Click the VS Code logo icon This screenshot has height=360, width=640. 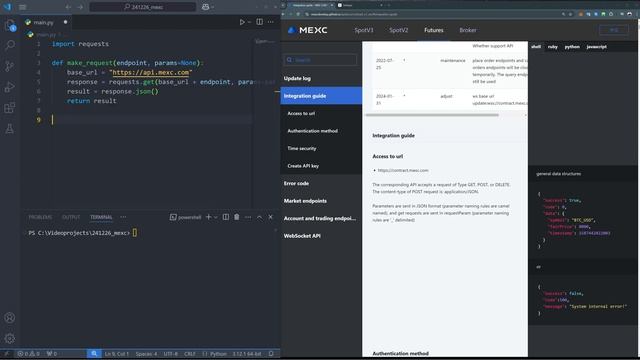click(x=7, y=7)
